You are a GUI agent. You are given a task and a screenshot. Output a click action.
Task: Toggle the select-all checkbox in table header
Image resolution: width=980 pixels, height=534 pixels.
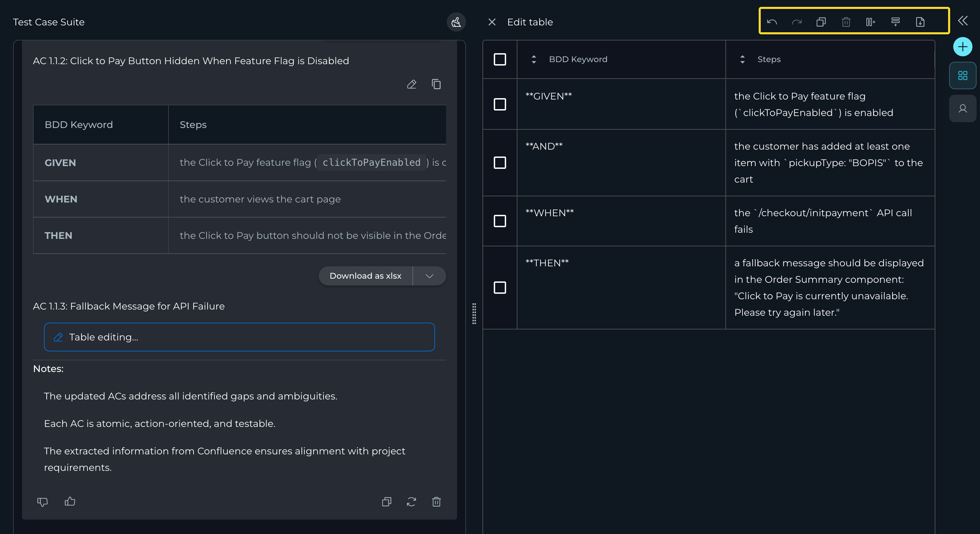pos(500,59)
